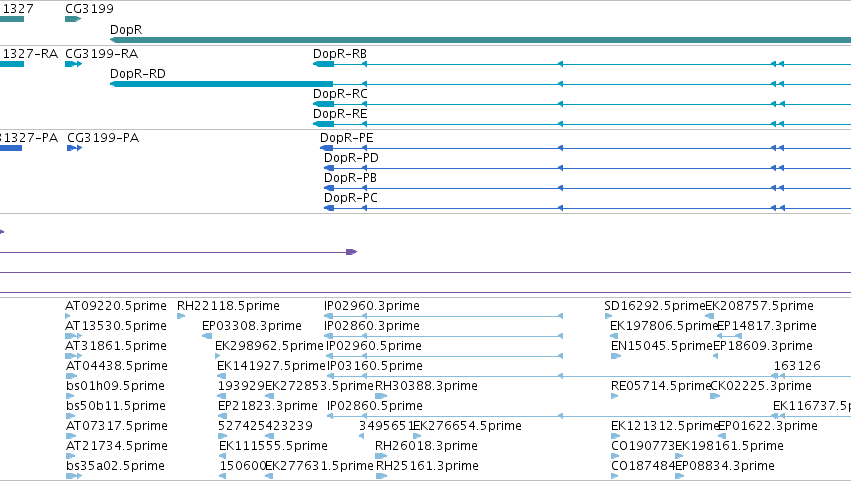Click the IP02960.3prime EST label
The image size is (851, 481).
pyautogui.click(x=372, y=306)
